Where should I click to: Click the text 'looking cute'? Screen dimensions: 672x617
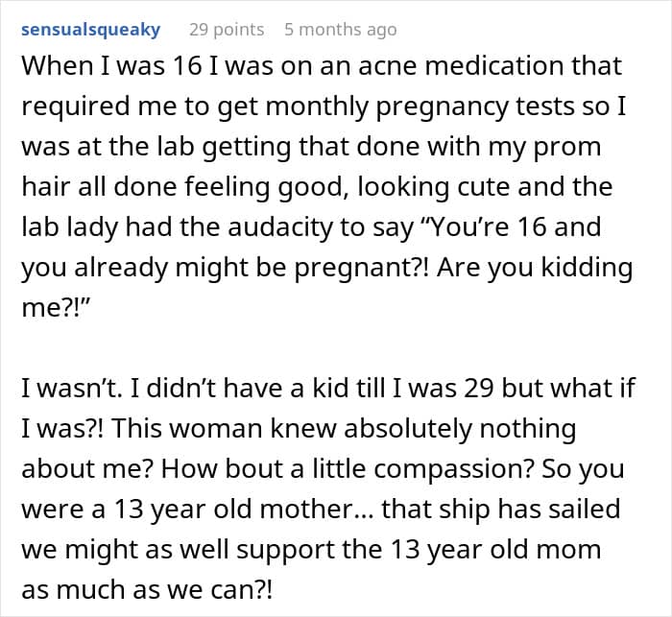[434, 187]
